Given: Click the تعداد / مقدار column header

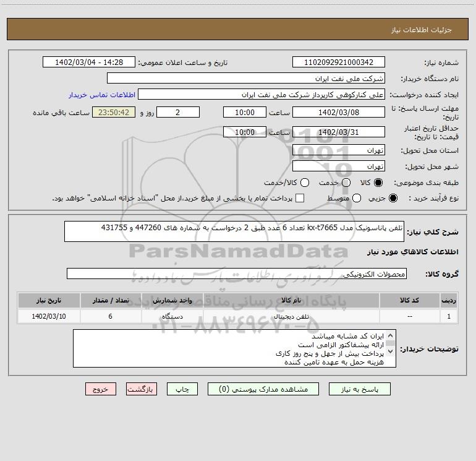Looking at the screenshot, I should (111, 300).
